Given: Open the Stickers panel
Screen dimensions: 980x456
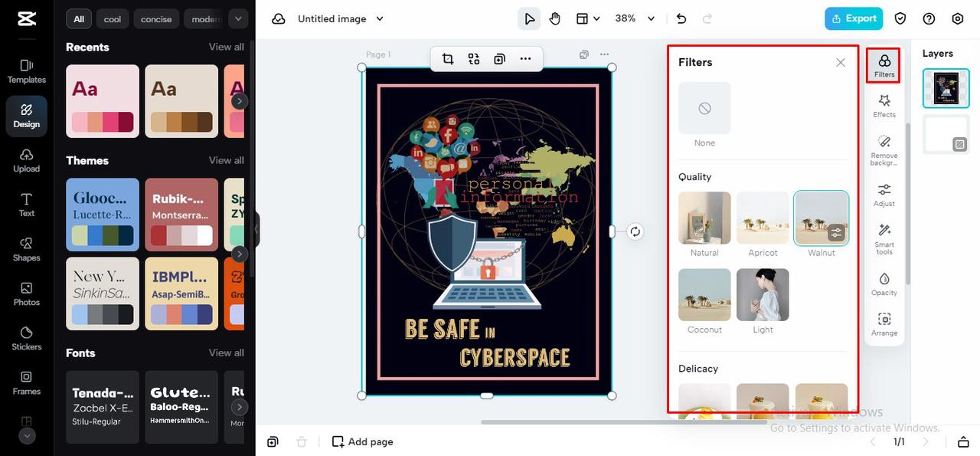Looking at the screenshot, I should tap(27, 338).
